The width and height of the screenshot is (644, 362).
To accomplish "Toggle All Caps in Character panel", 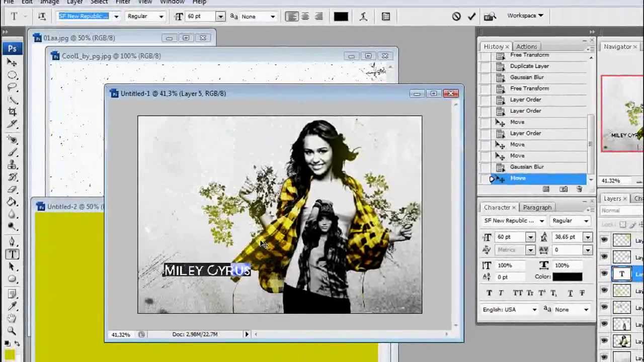I will pyautogui.click(x=517, y=293).
